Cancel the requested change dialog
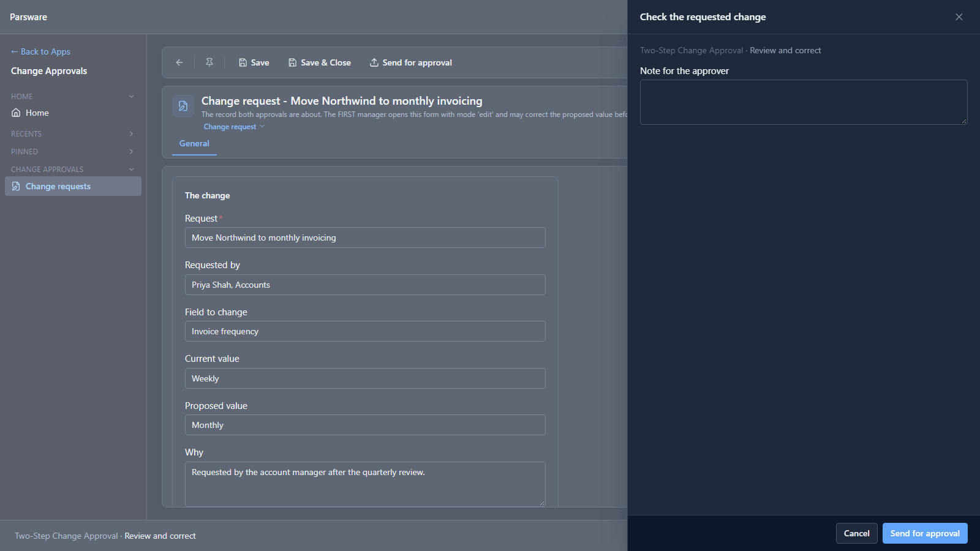Viewport: 980px width, 551px height. click(857, 533)
